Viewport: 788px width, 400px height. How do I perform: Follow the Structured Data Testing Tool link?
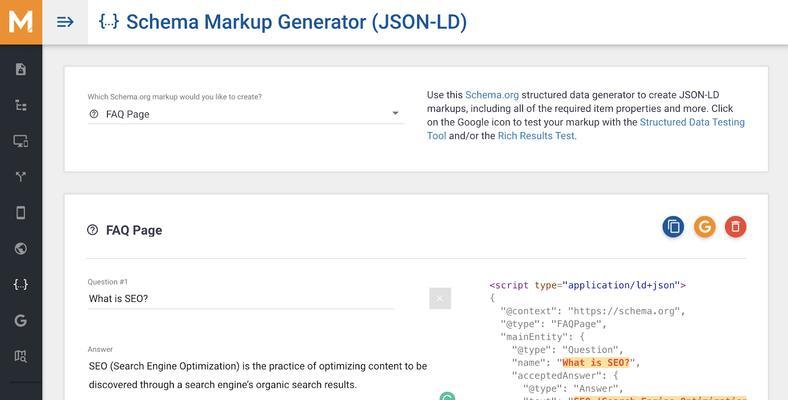585,129
